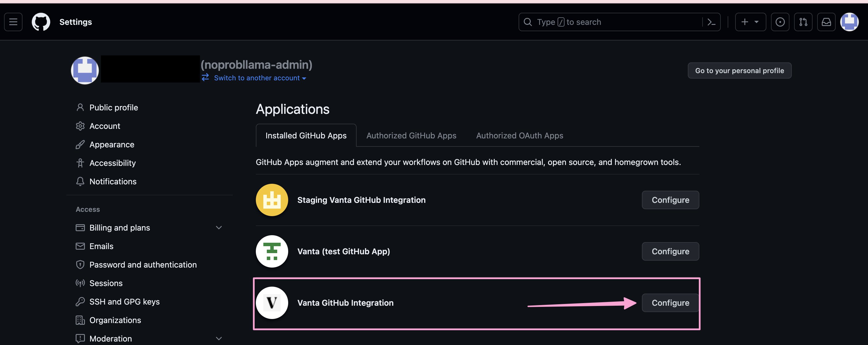Open Notifications settings
This screenshot has width=868, height=345.
point(113,181)
